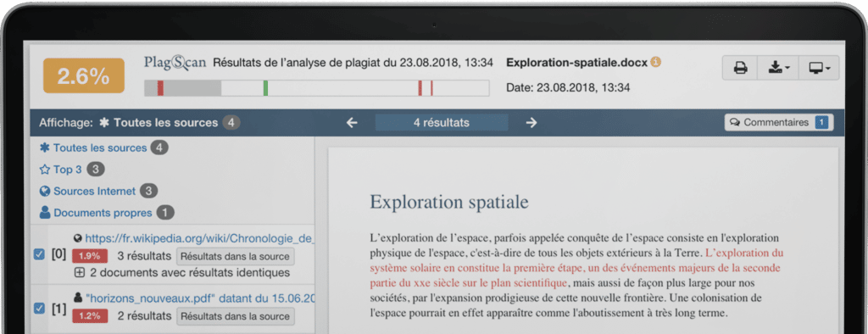
Task: Click the red highlighted plagiarized passage
Action: (576, 268)
